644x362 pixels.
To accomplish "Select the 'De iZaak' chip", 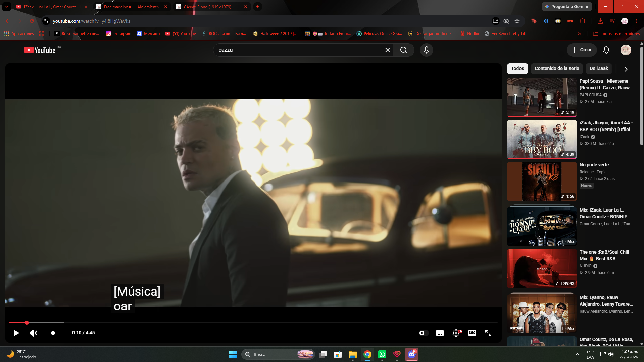I will pos(599,68).
